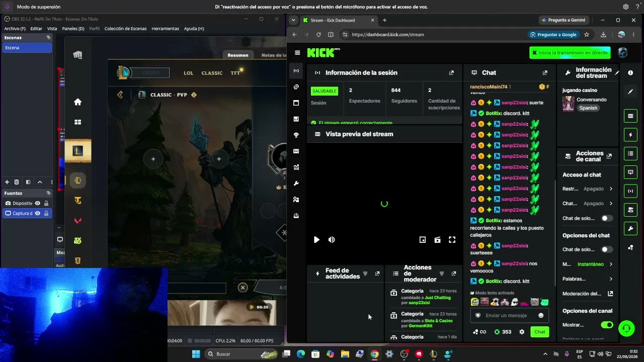Toggle Chat de solo under Acceso al chat
The height and width of the screenshot is (362, 644).
click(x=607, y=218)
